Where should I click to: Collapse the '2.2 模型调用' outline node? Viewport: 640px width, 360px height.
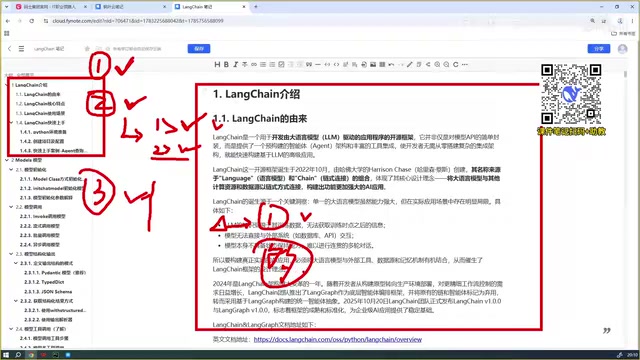tap(11, 207)
